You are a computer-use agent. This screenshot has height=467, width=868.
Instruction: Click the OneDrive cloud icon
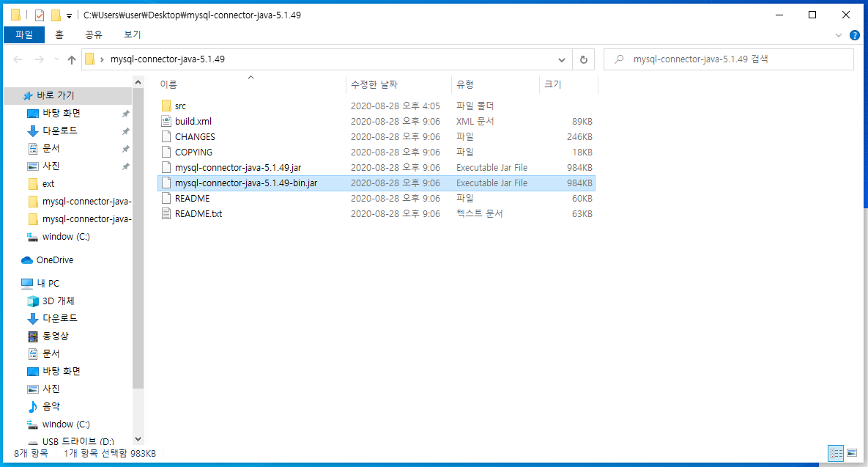27,260
